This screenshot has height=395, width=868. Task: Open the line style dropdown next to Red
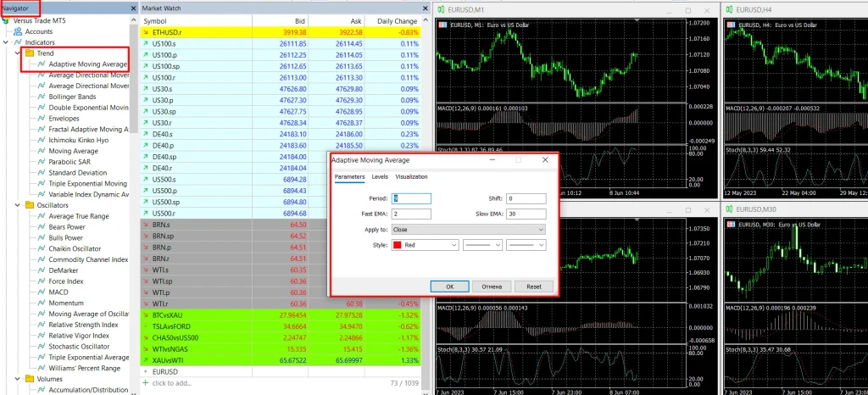[482, 244]
